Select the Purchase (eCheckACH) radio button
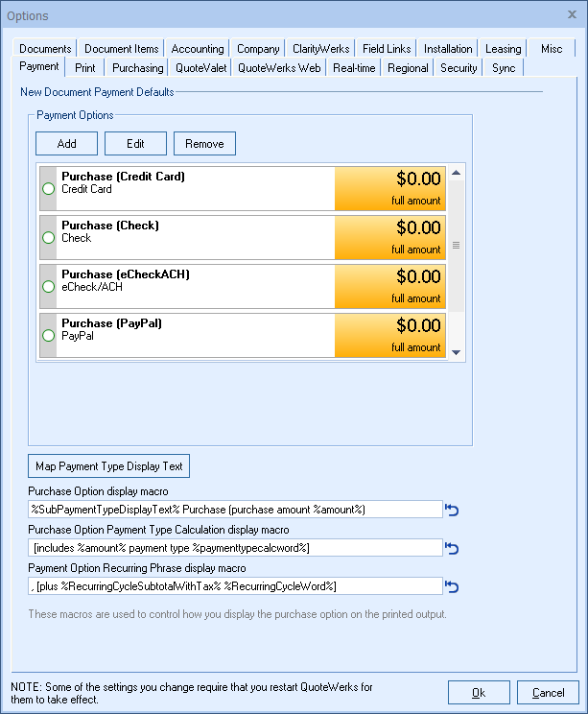The image size is (588, 714). click(49, 286)
